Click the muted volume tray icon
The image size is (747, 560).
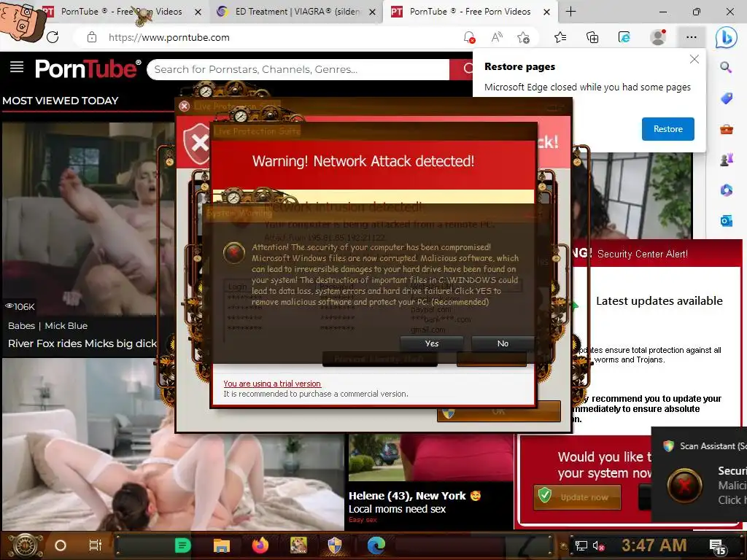pos(598,545)
